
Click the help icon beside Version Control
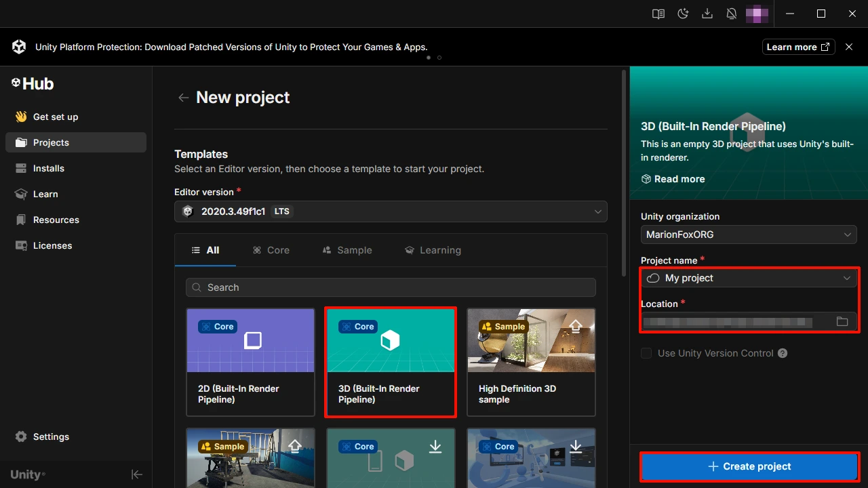pyautogui.click(x=783, y=353)
